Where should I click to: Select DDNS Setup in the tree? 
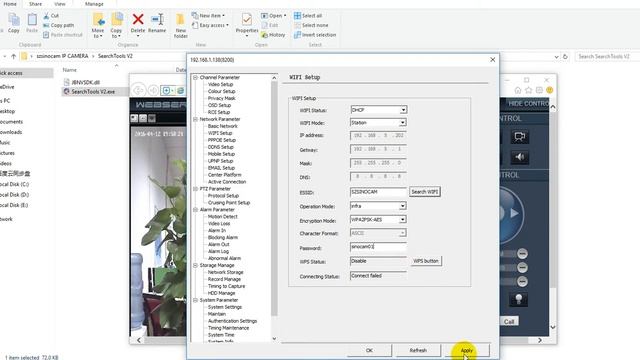click(220, 147)
